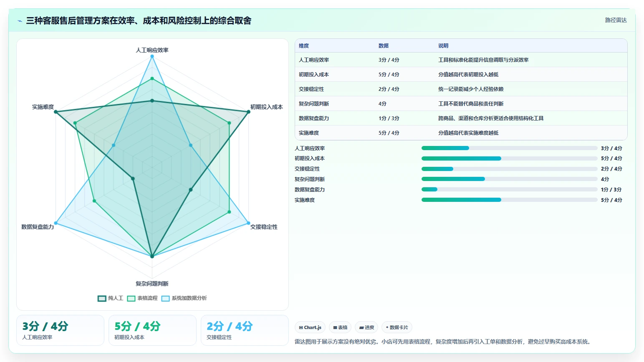Click the chart title about 三种客服售后管理方案
This screenshot has width=644, height=362.
click(139, 20)
